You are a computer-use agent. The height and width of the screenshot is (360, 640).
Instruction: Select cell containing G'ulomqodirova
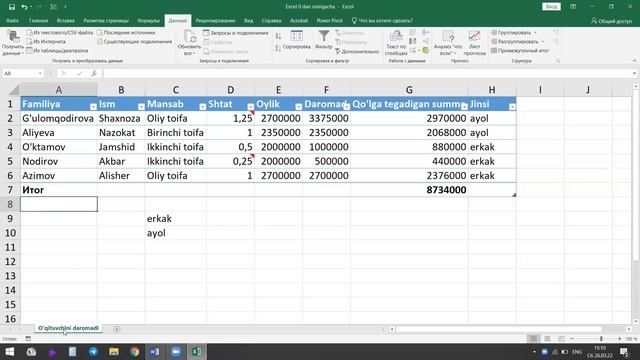click(x=58, y=118)
